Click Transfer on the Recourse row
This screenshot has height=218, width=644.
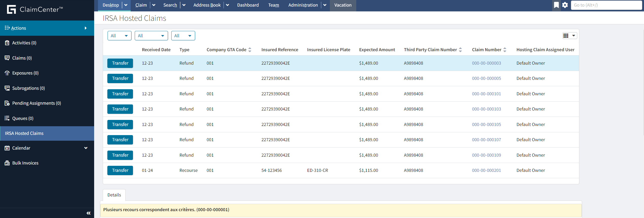pyautogui.click(x=120, y=170)
